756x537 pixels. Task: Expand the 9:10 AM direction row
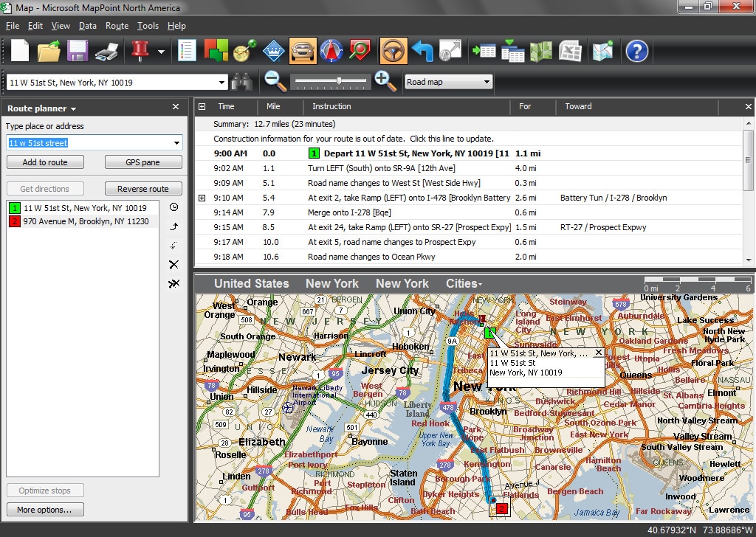[x=202, y=198]
